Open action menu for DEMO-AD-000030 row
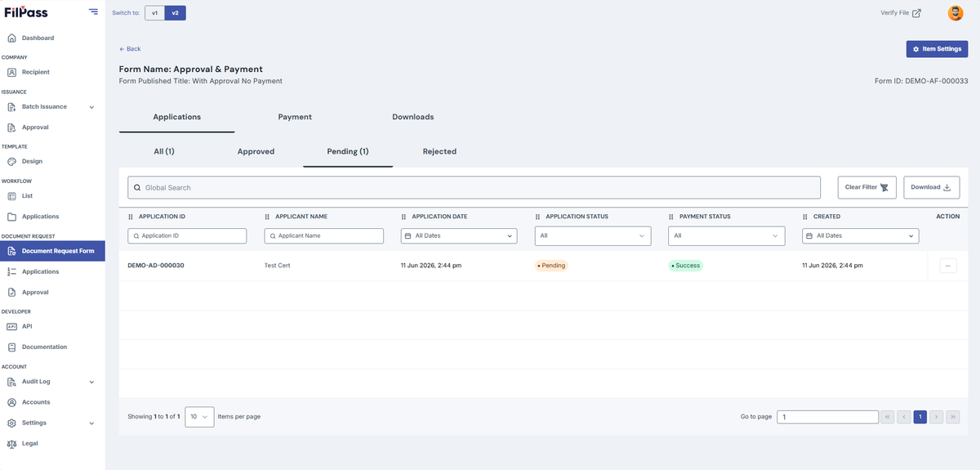Viewport: 980px width, 470px height. 948,266
